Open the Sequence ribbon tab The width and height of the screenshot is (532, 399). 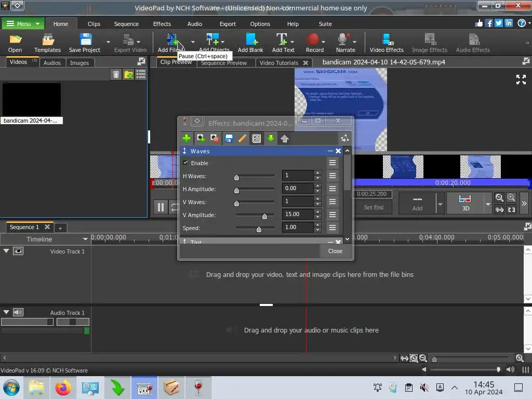click(126, 24)
